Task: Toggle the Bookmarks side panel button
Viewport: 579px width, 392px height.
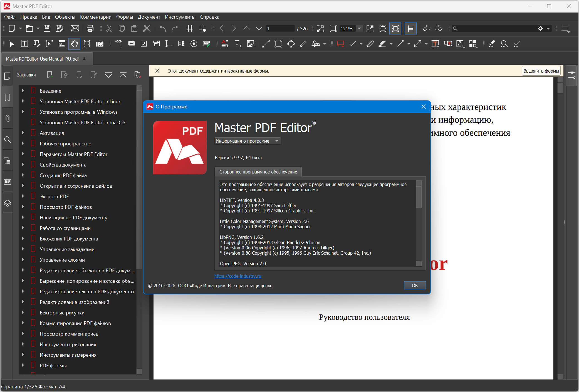Action: click(x=8, y=97)
